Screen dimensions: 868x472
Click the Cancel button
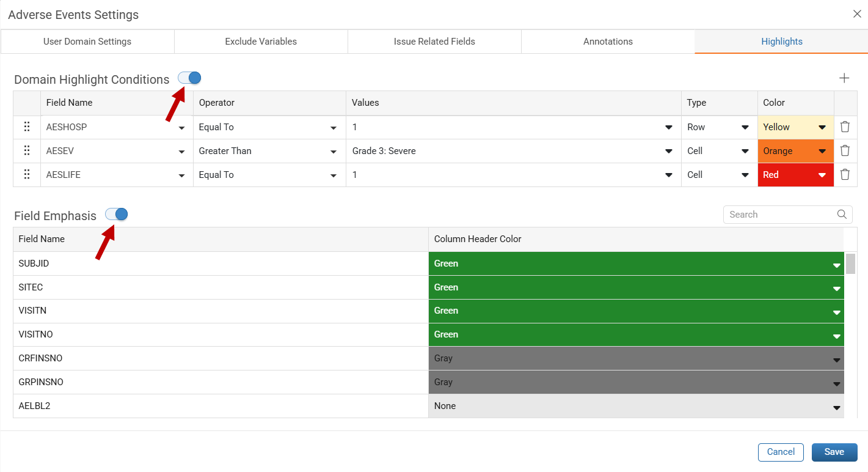(781, 452)
